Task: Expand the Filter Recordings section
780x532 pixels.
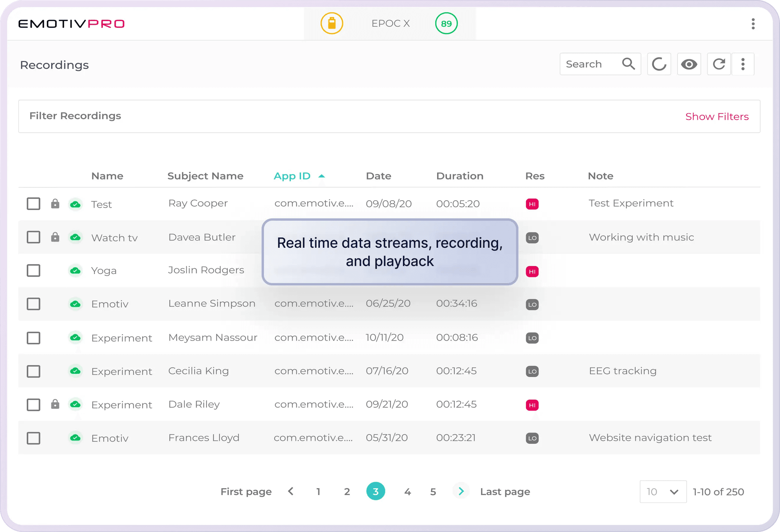Action: (75, 116)
